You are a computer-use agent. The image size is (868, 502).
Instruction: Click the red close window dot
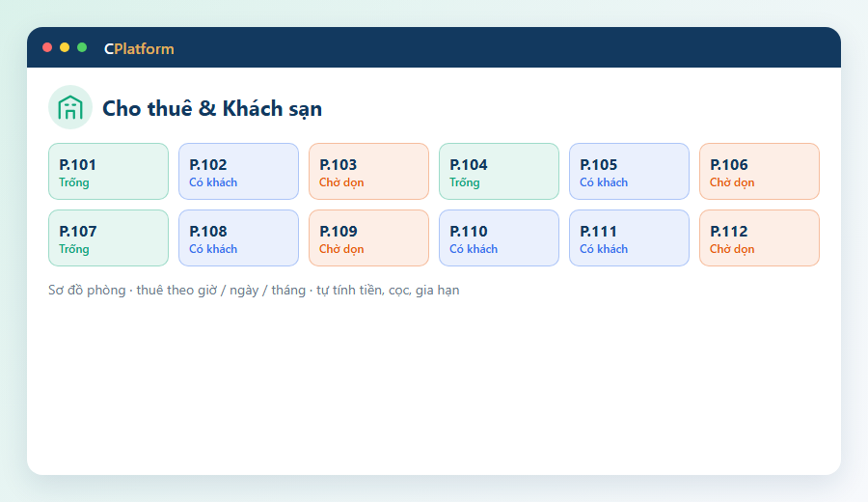pos(47,47)
